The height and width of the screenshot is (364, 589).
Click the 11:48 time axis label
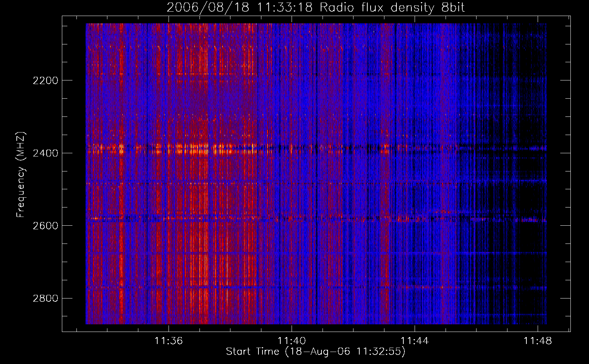(538, 341)
